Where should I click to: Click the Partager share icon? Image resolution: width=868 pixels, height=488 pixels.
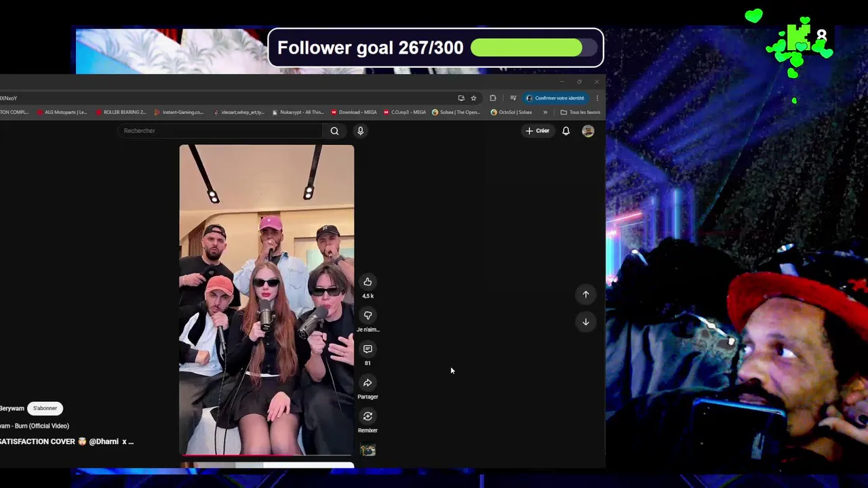click(x=368, y=382)
